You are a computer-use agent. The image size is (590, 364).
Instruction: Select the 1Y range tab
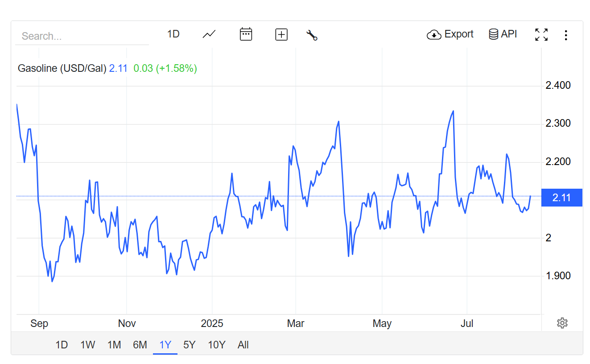(165, 345)
